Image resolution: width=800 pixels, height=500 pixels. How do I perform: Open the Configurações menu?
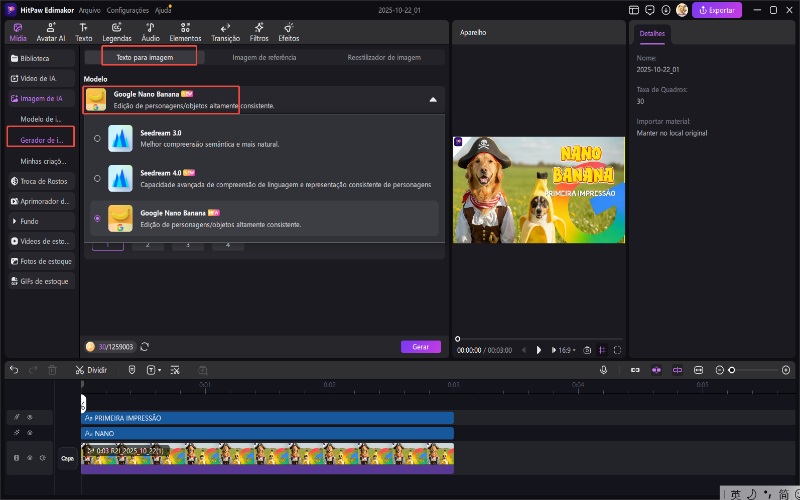127,9
